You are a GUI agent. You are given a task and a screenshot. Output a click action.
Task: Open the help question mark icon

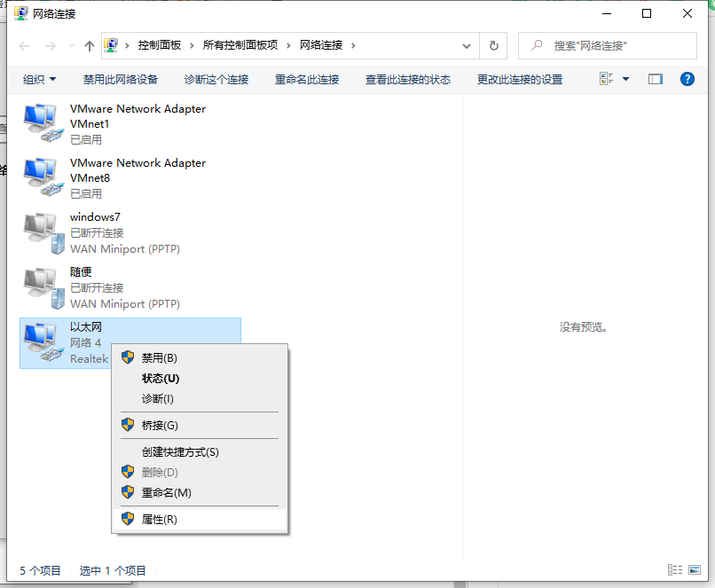[x=687, y=79]
